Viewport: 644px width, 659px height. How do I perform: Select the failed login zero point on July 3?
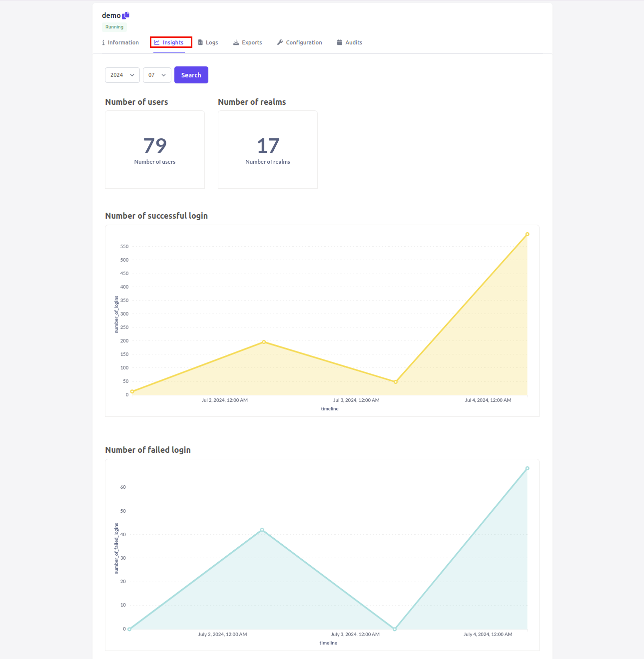395,629
